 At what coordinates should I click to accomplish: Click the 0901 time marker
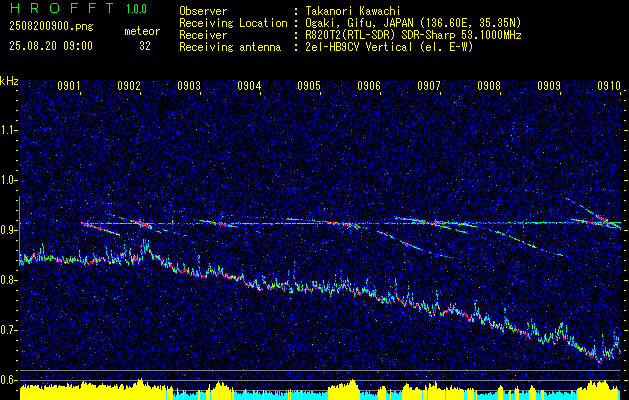click(x=69, y=85)
